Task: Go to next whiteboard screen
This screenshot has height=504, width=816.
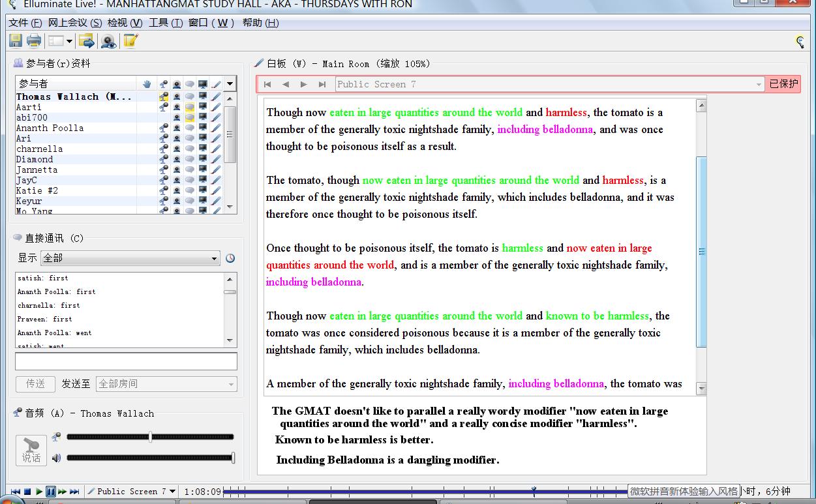Action: point(304,84)
